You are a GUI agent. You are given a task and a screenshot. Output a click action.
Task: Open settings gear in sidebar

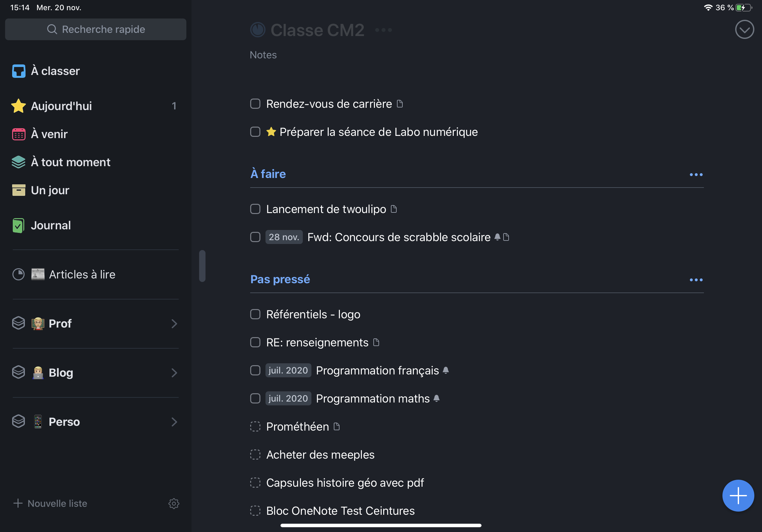coord(174,504)
